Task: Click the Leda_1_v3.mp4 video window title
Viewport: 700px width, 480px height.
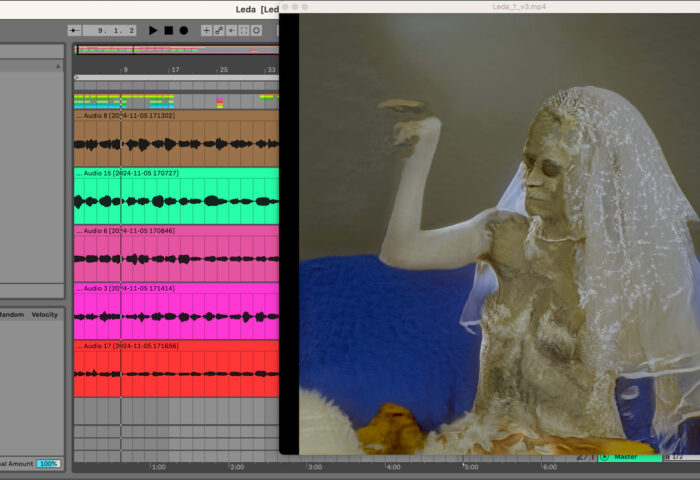Action: pos(519,7)
